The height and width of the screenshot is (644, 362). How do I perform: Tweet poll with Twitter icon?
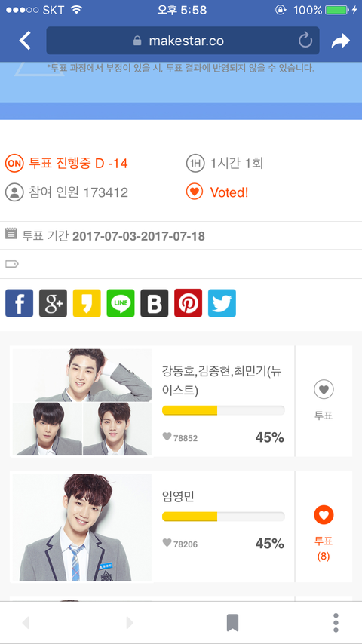pyautogui.click(x=222, y=303)
